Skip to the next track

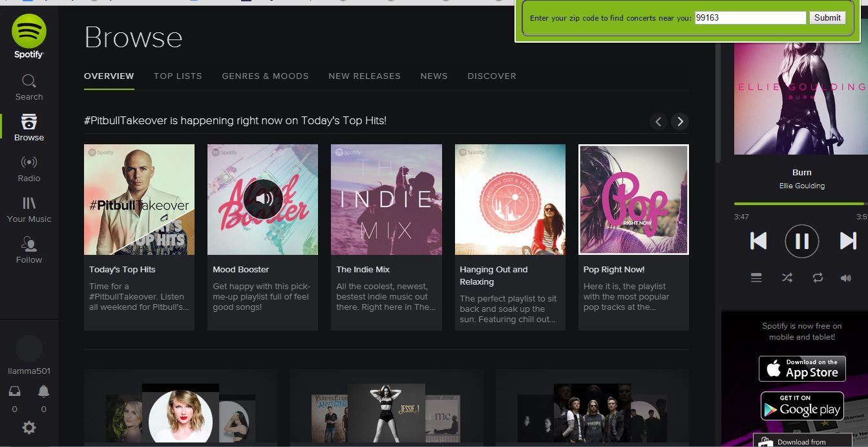pyautogui.click(x=848, y=241)
